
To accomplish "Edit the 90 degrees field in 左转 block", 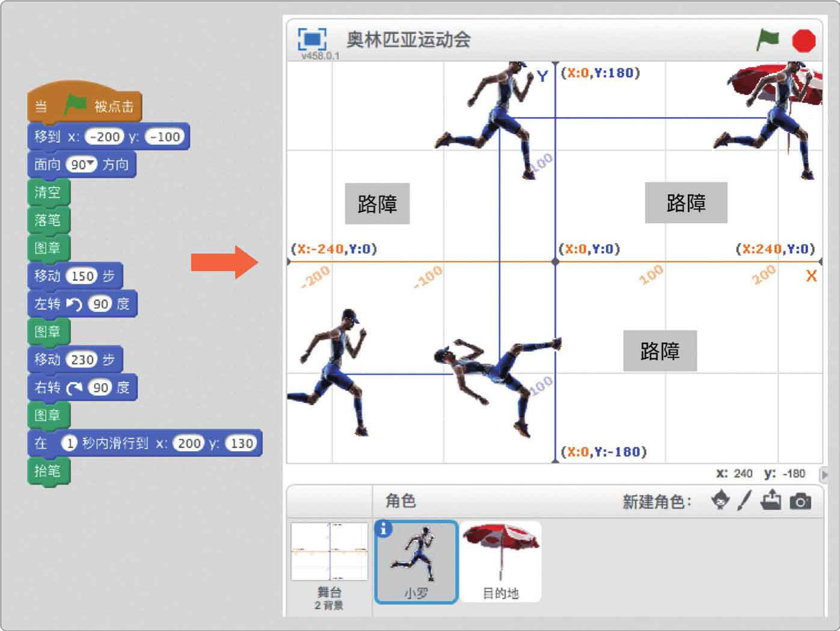I will coord(100,304).
